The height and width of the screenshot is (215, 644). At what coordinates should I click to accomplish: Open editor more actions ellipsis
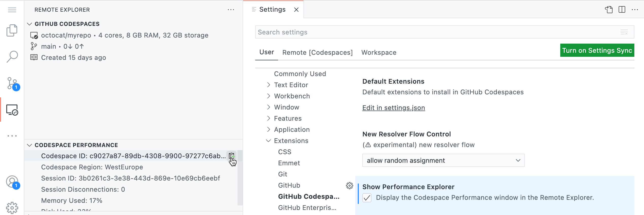635,10
